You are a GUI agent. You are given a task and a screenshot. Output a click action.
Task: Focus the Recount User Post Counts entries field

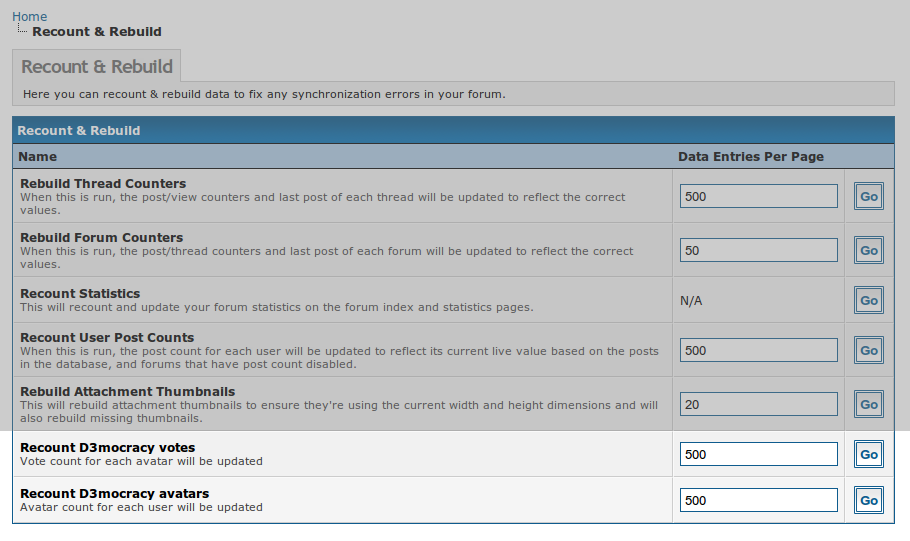(x=758, y=350)
